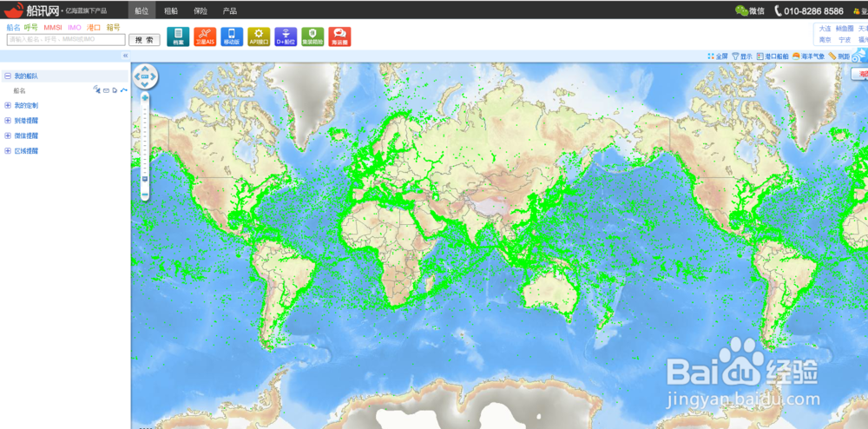
Task: Expand the 微信提醒 section
Action: (x=8, y=135)
